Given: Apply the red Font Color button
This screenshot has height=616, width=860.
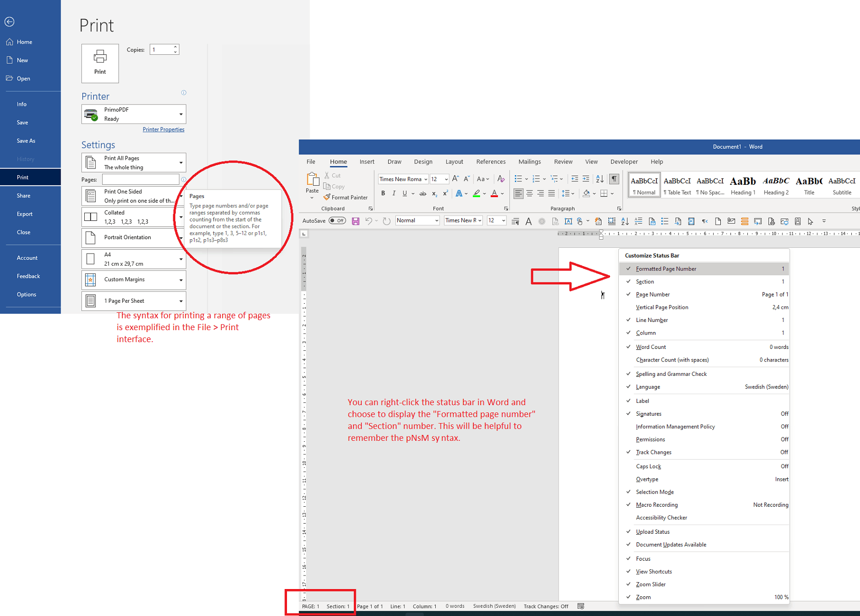Looking at the screenshot, I should [x=494, y=193].
